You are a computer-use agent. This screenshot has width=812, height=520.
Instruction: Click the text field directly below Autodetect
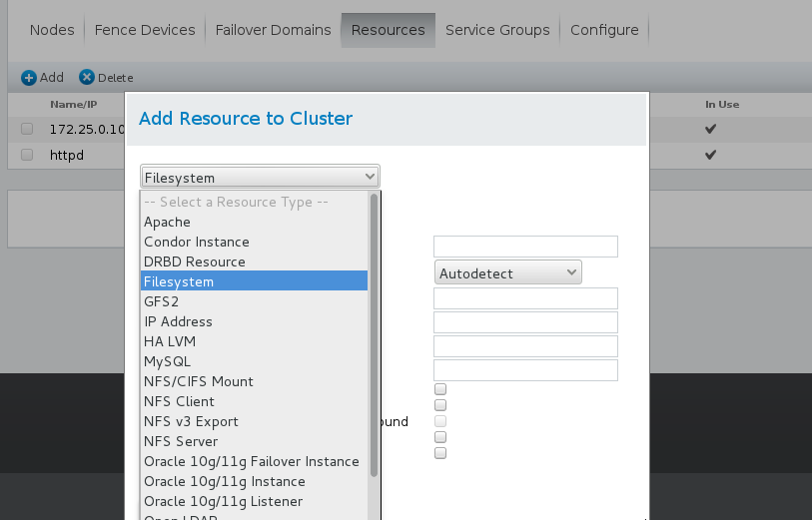tap(525, 298)
